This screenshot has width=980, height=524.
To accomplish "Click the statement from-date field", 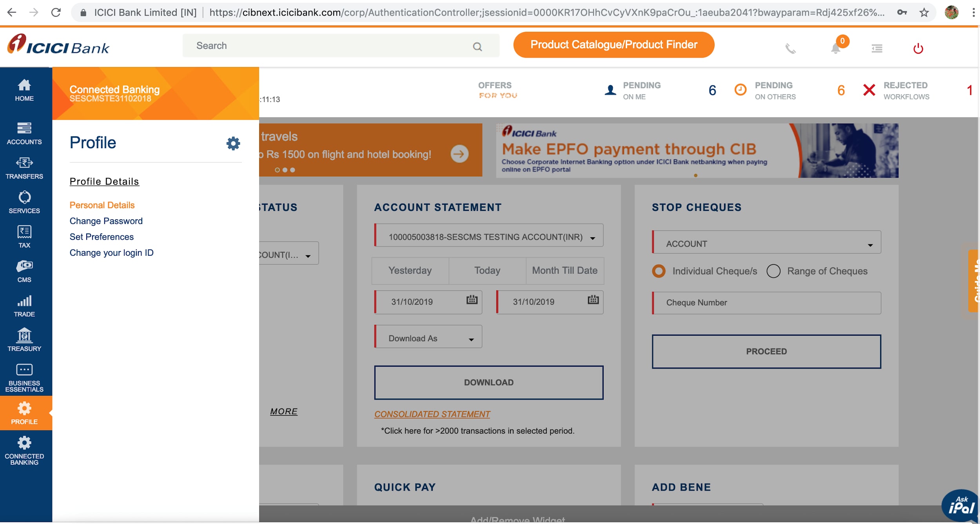I will tap(428, 302).
